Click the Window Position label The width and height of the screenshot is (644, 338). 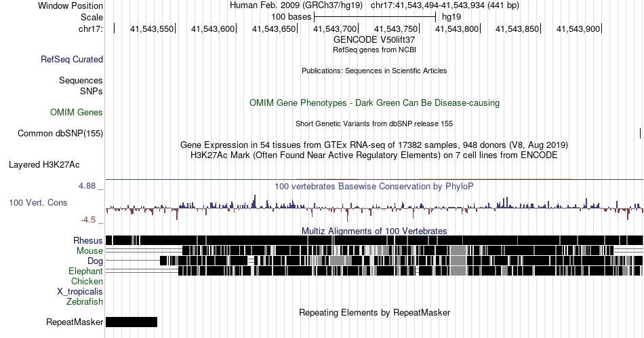coord(71,5)
